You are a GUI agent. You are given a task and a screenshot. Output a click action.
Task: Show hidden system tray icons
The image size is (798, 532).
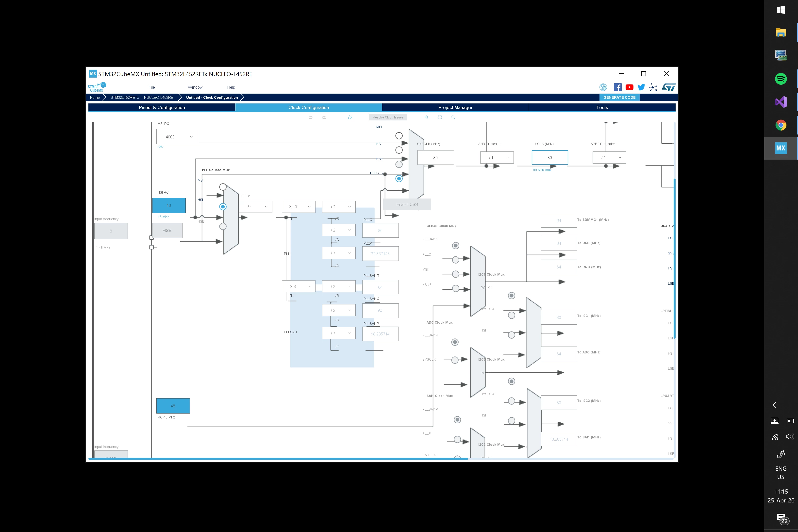click(x=775, y=405)
